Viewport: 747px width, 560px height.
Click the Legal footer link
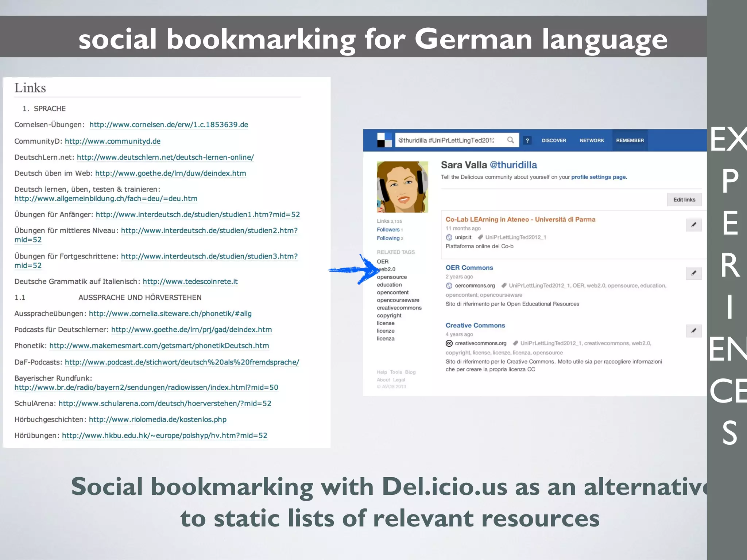[x=399, y=380]
